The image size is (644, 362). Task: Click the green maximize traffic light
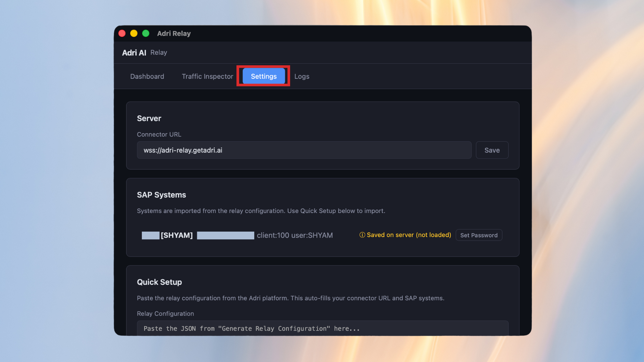coord(146,33)
